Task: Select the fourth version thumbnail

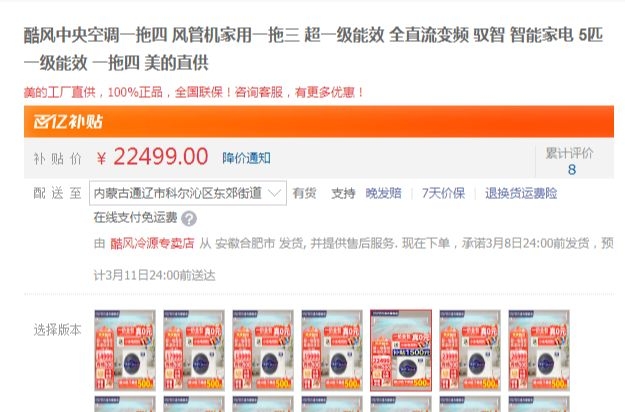Action: (332, 350)
